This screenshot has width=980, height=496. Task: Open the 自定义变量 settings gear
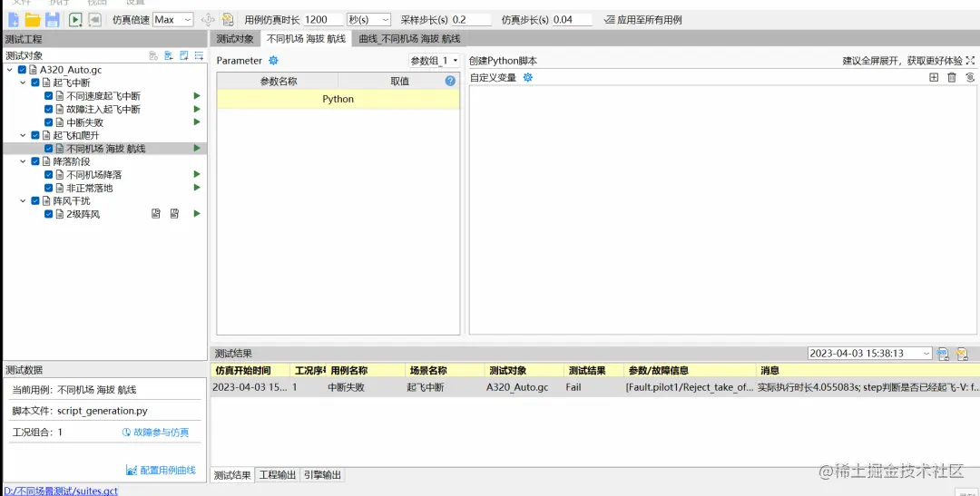tap(527, 77)
